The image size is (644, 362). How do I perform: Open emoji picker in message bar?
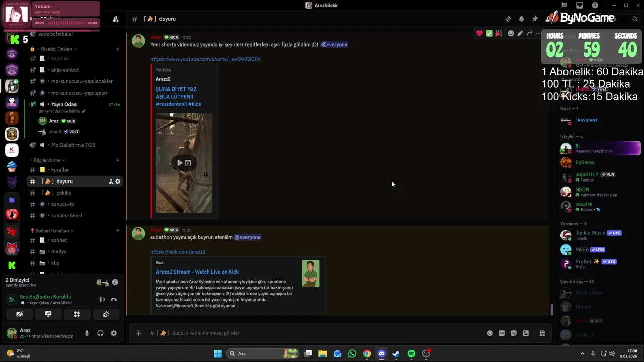(x=490, y=333)
